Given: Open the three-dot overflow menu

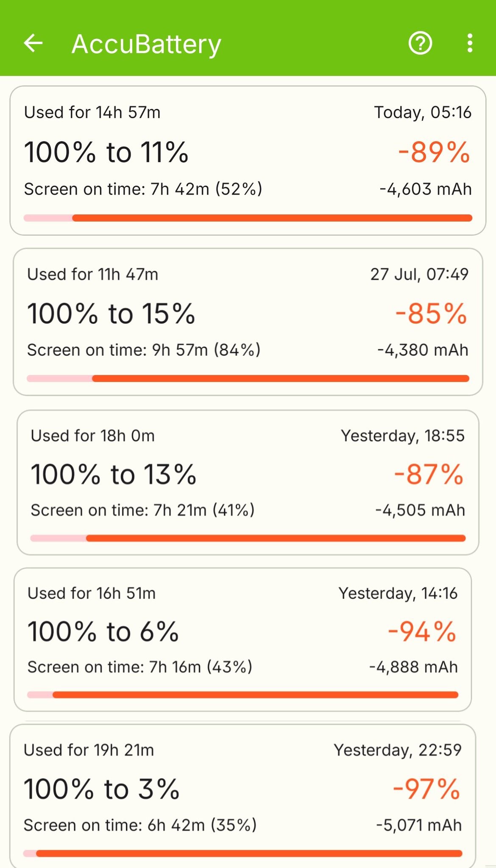Looking at the screenshot, I should click(x=469, y=43).
